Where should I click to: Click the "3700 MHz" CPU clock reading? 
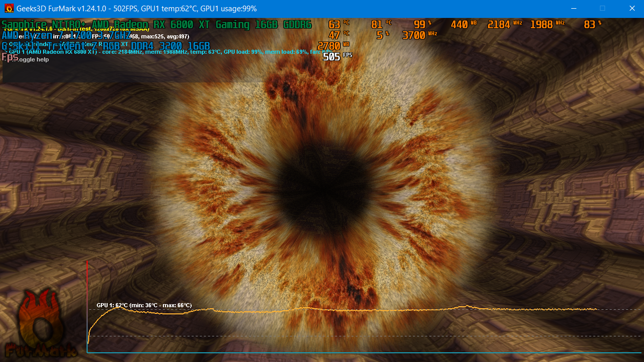(x=420, y=35)
